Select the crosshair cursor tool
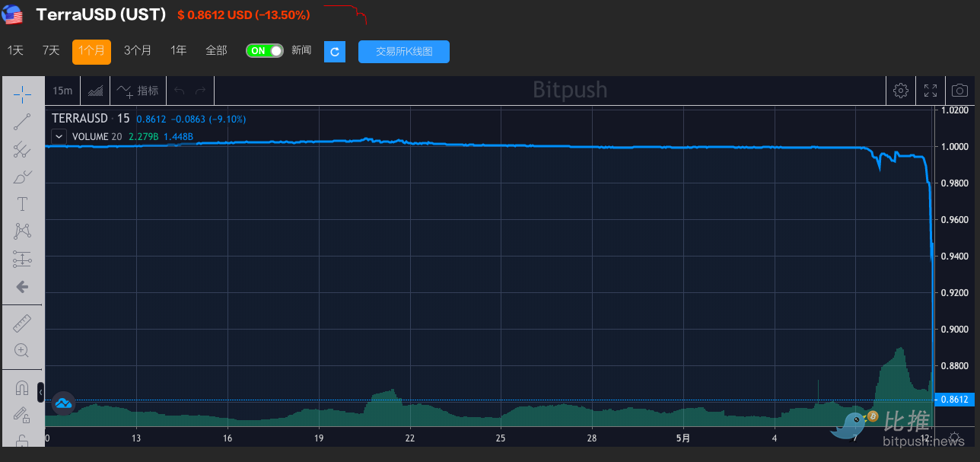Screen dimensions: 980x462 (x=22, y=94)
